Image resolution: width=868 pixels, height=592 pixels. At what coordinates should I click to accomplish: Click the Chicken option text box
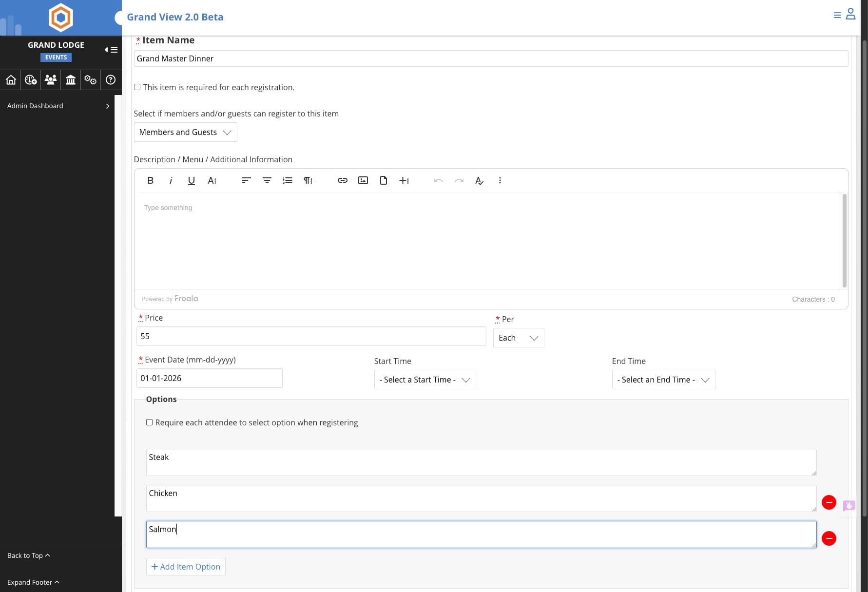tap(481, 498)
